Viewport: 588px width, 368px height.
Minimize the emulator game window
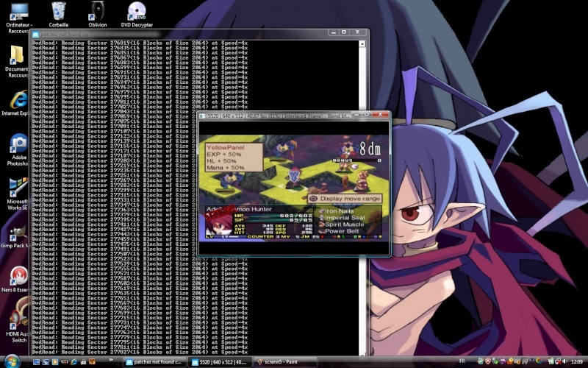[x=356, y=115]
